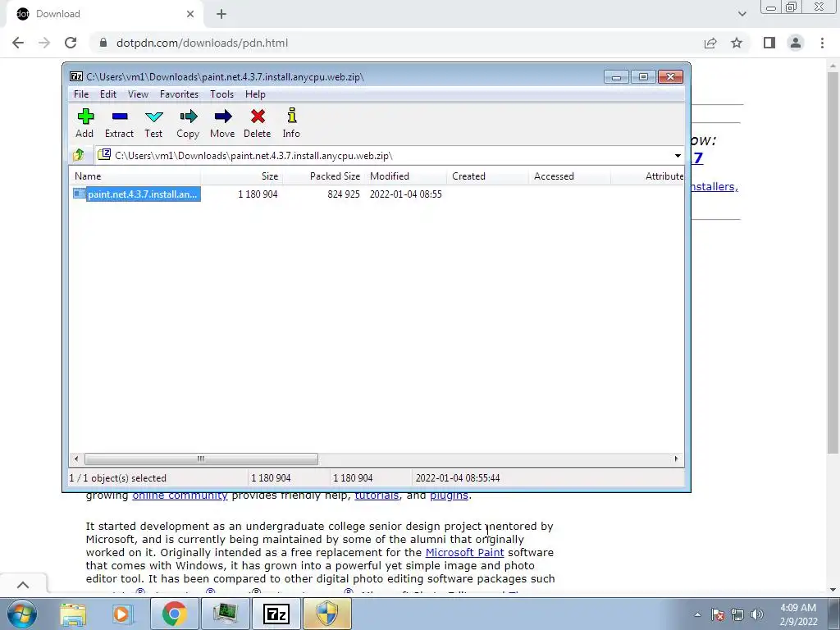Click the Chrome address bar URL
Screen dimensions: 840x630
click(x=202, y=43)
